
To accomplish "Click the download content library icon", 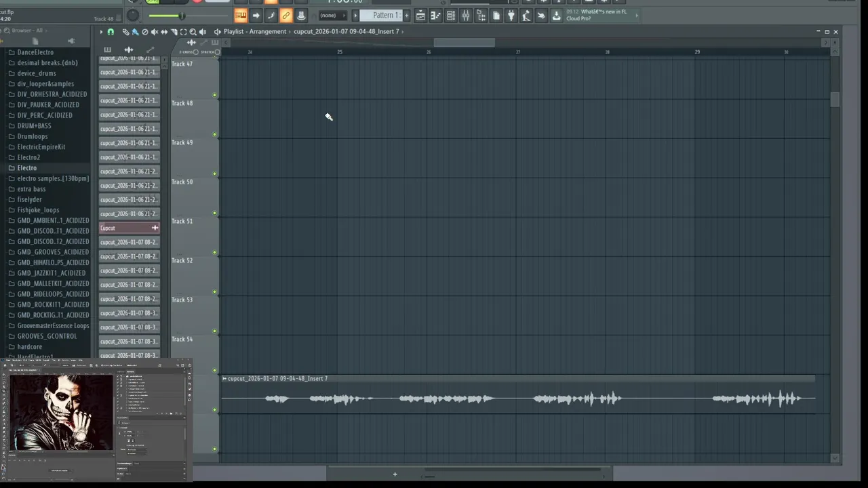I will (x=557, y=16).
